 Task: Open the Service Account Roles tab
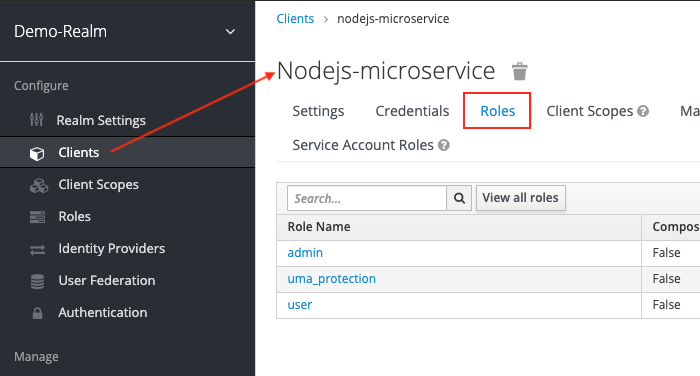coord(363,145)
